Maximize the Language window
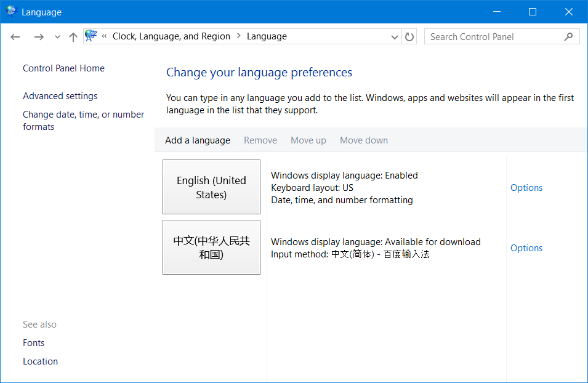Screen dimensions: 588x383 pyautogui.click(x=533, y=12)
